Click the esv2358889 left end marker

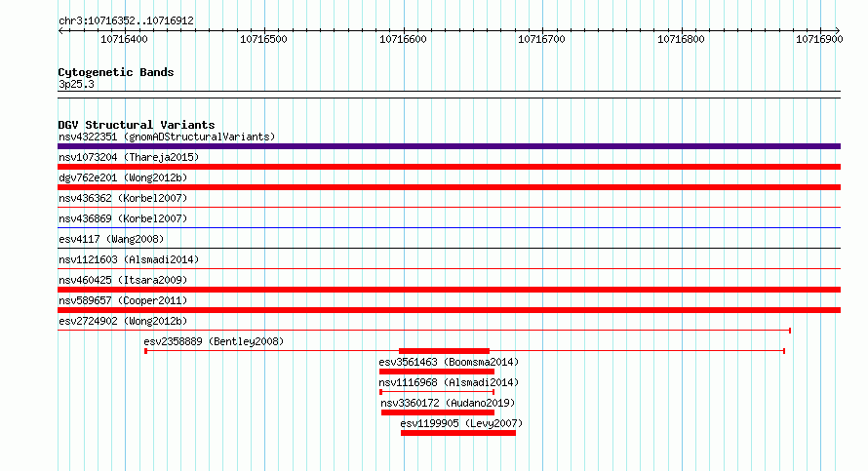(x=145, y=351)
